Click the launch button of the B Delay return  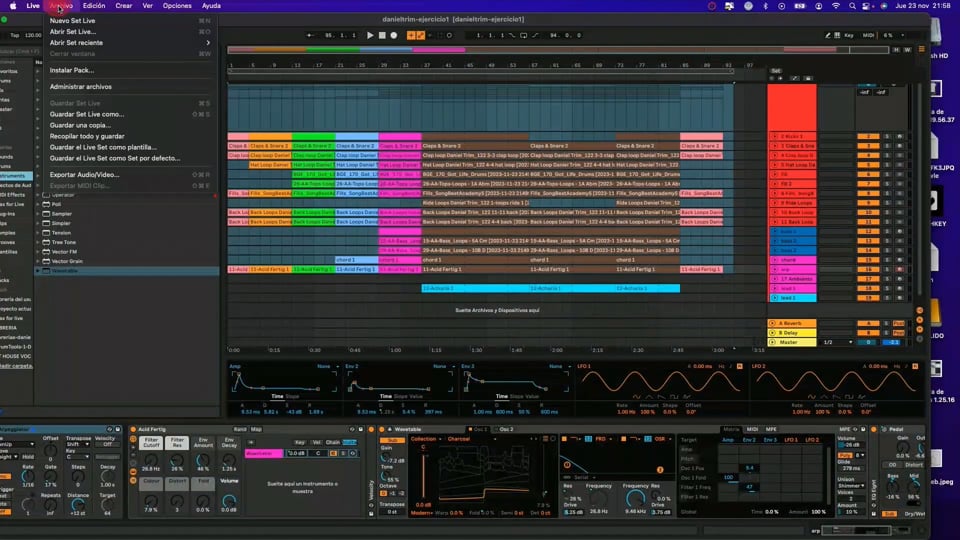pyautogui.click(x=773, y=333)
